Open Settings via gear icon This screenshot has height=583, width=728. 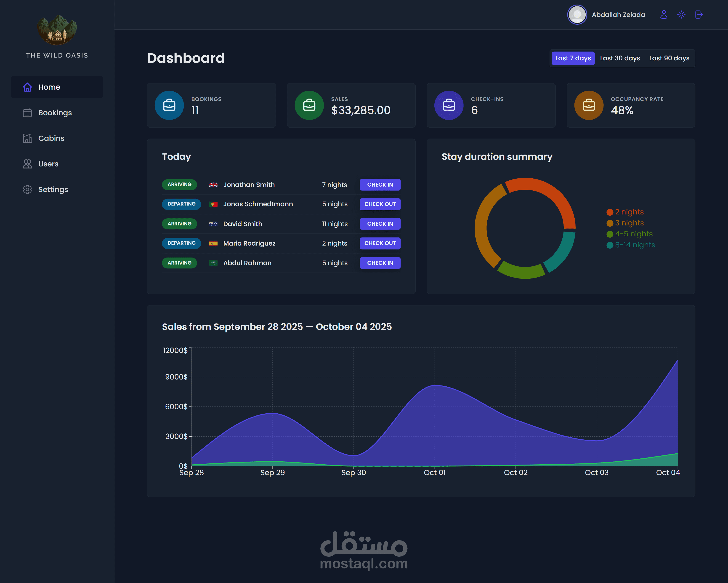pyautogui.click(x=27, y=190)
